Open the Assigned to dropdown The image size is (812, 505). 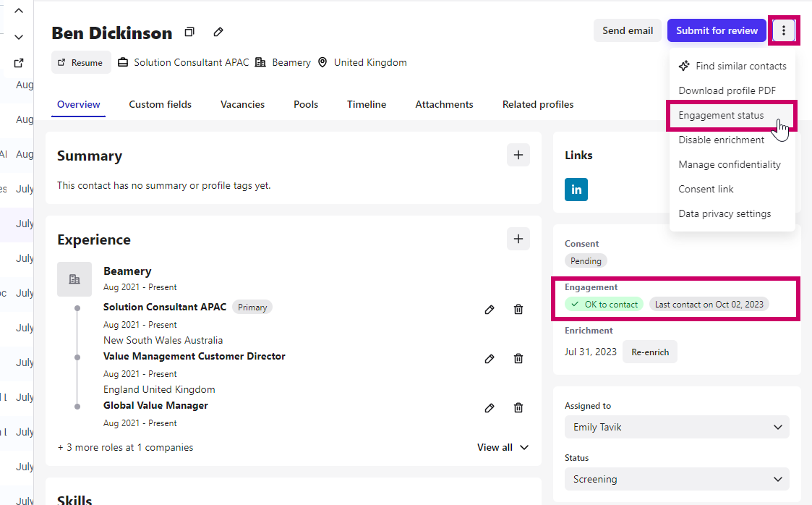pos(676,427)
